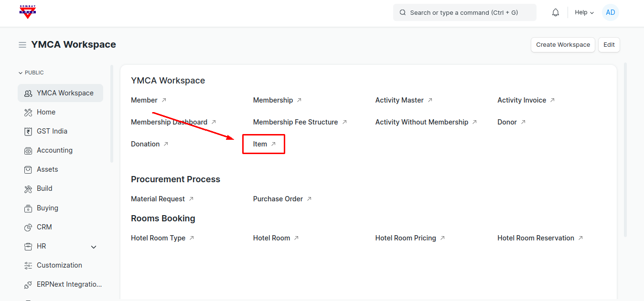Click the Bombay YMCA logo
Viewport: 644px width, 301px height.
[28, 12]
